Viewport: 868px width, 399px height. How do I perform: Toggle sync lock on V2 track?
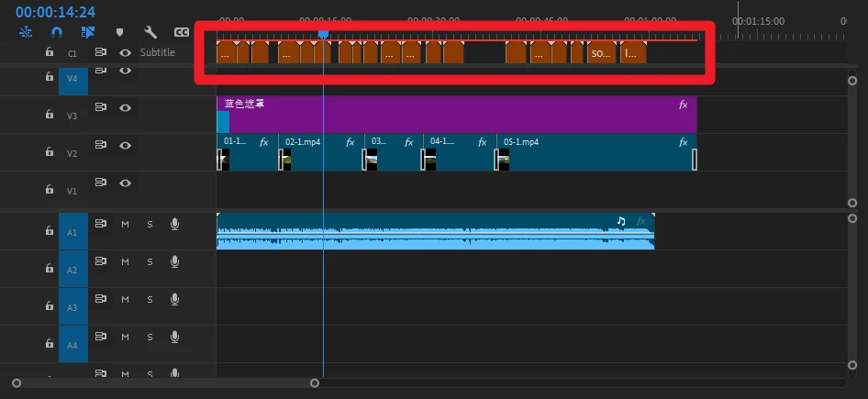click(x=100, y=145)
